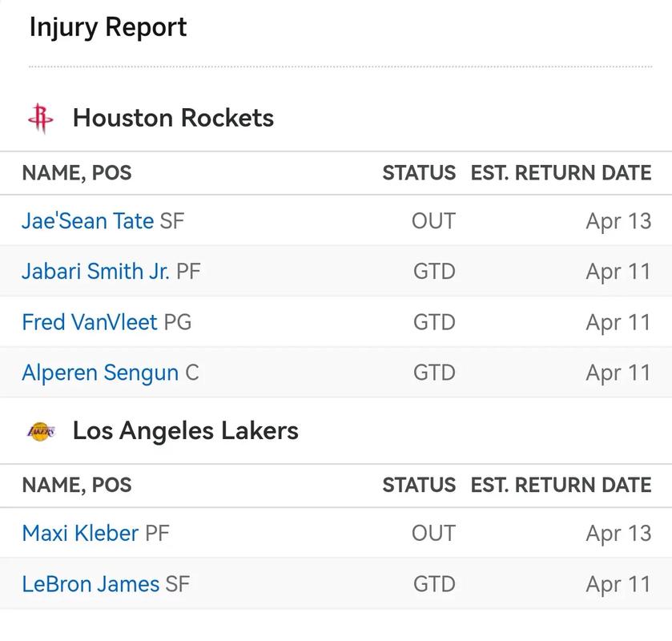Click the OUT status for Jae'Sean Tate
This screenshot has height=641, width=672.
[x=433, y=221]
